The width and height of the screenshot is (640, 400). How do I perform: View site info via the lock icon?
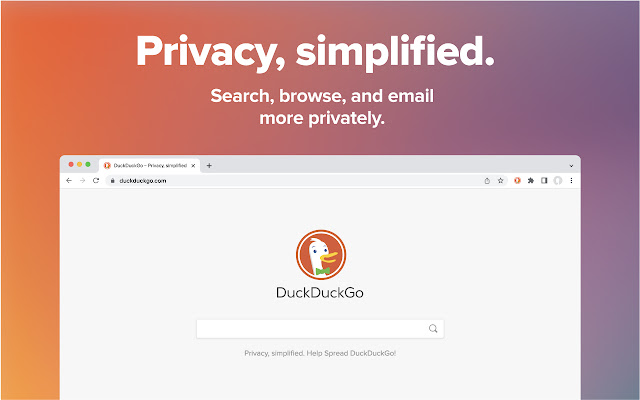113,181
